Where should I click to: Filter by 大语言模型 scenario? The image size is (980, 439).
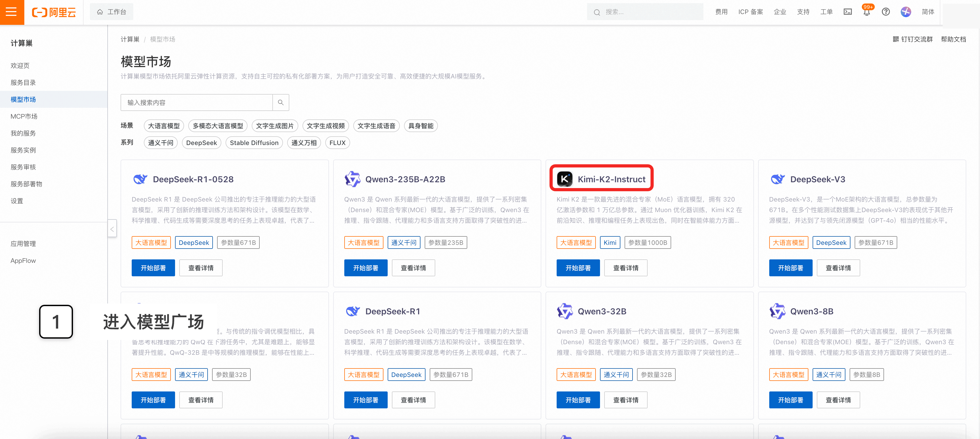click(164, 126)
